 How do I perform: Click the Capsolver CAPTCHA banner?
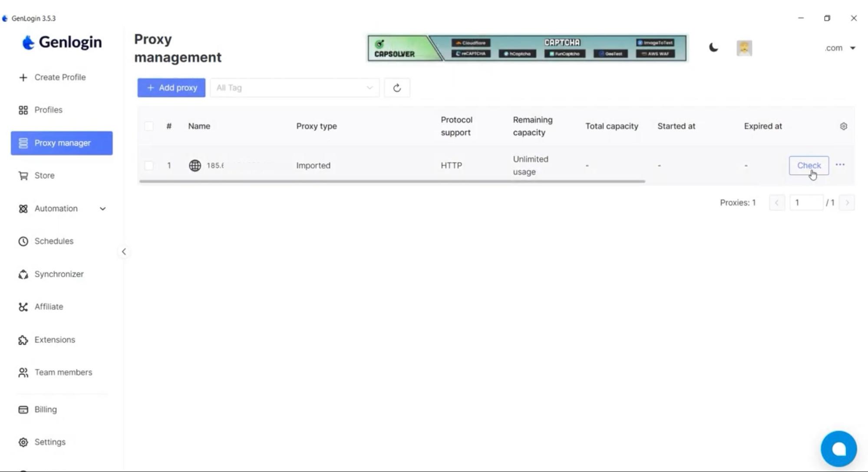[526, 48]
